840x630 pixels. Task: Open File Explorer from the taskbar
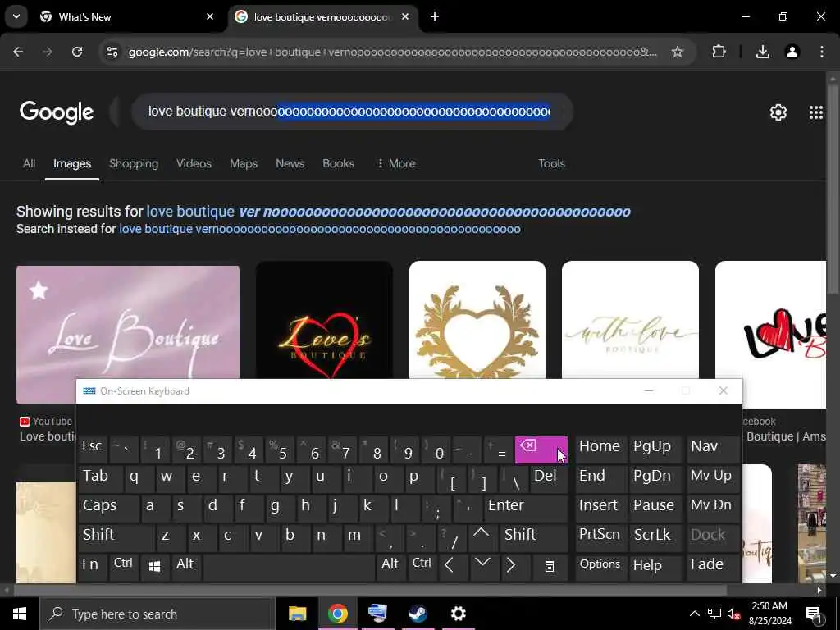(297, 614)
